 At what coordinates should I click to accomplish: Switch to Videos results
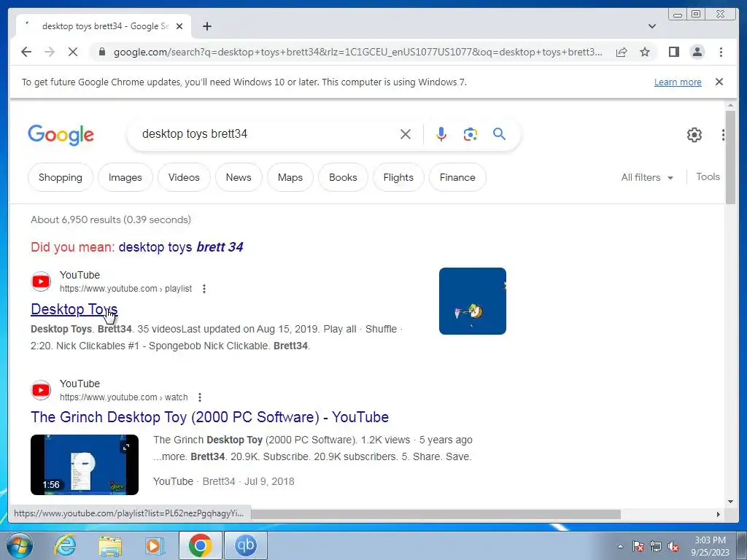184,177
